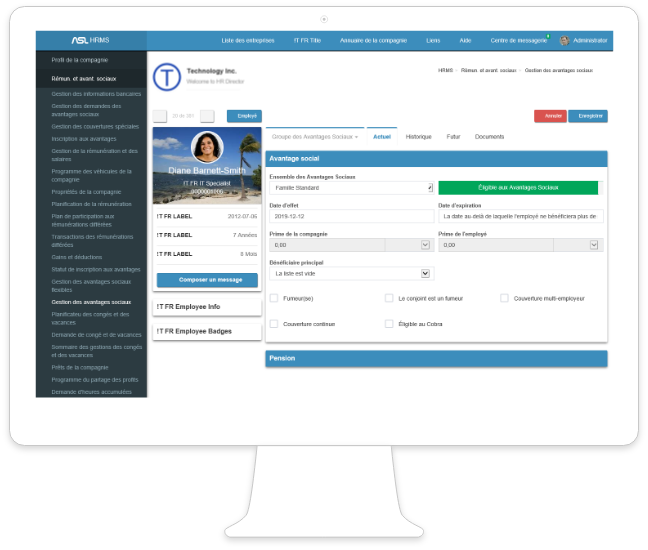Open Propriétés de la compagnie
Viewport: 648px width, 550px height.
click(86, 192)
